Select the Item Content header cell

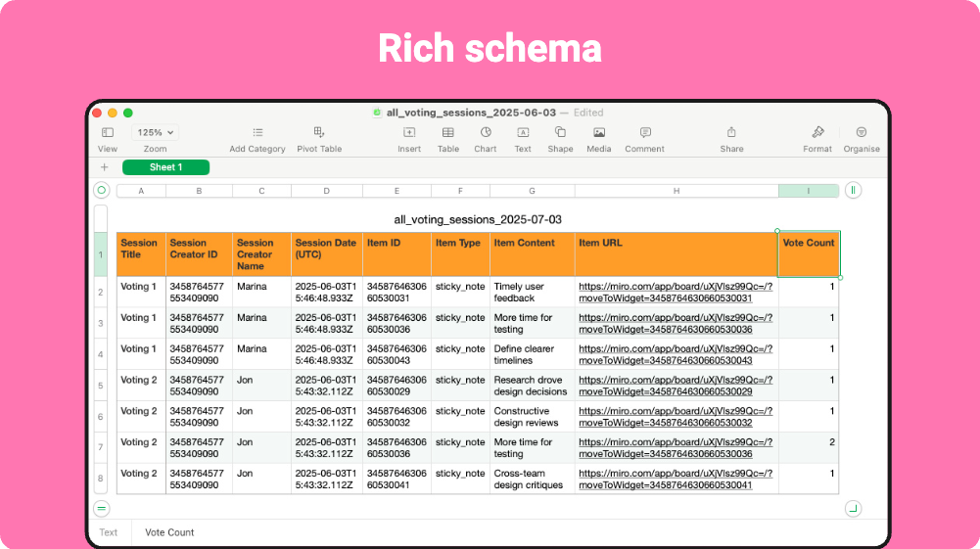tap(532, 254)
